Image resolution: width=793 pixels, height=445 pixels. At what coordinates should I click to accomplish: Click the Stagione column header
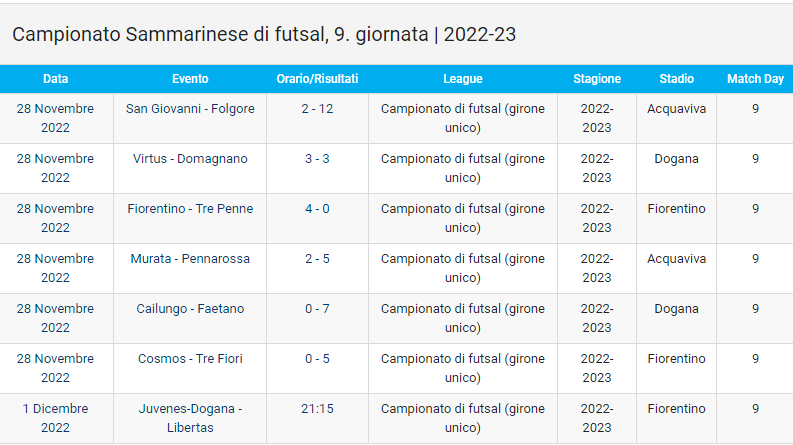[597, 79]
